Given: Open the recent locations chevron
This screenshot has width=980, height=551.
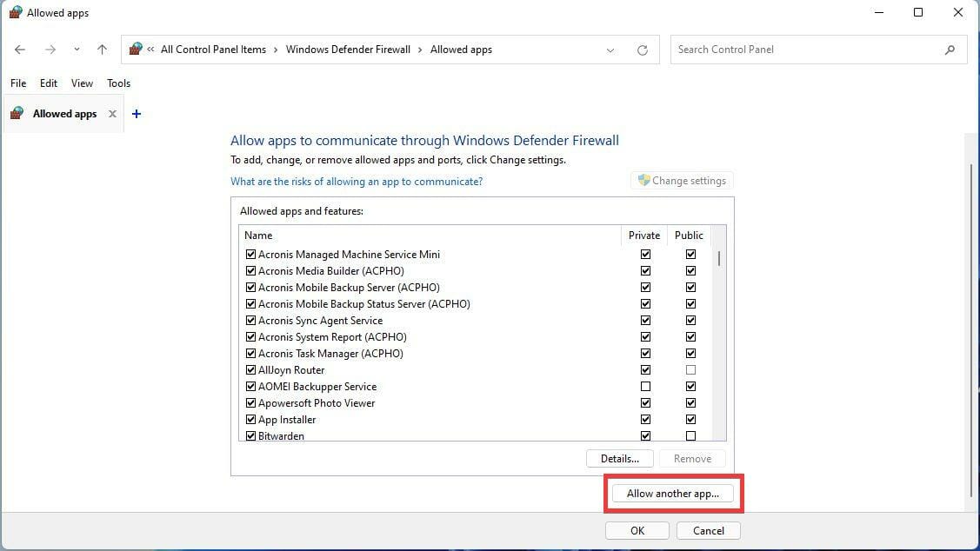Looking at the screenshot, I should tap(77, 50).
